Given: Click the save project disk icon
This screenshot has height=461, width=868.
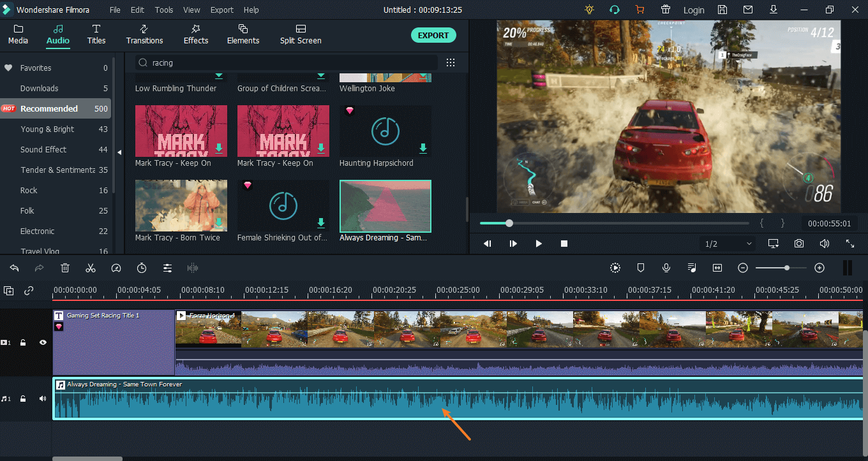Looking at the screenshot, I should click(722, 10).
